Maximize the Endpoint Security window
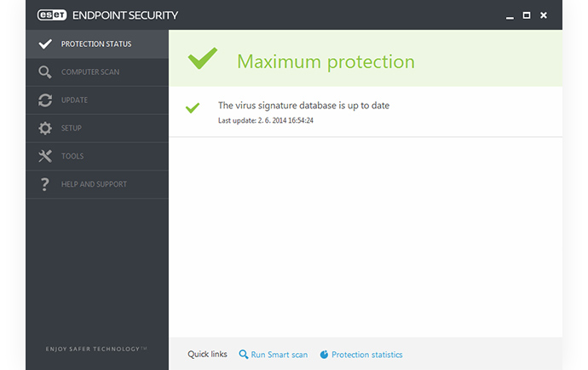The height and width of the screenshot is (370, 588). (527, 15)
